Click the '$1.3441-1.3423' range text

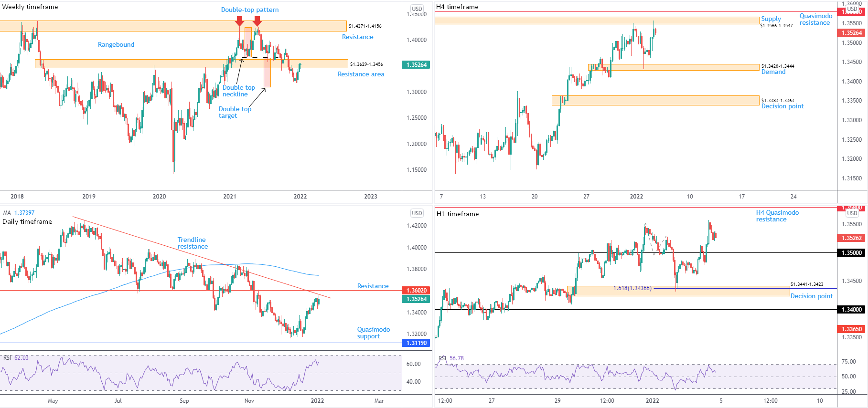pyautogui.click(x=807, y=284)
